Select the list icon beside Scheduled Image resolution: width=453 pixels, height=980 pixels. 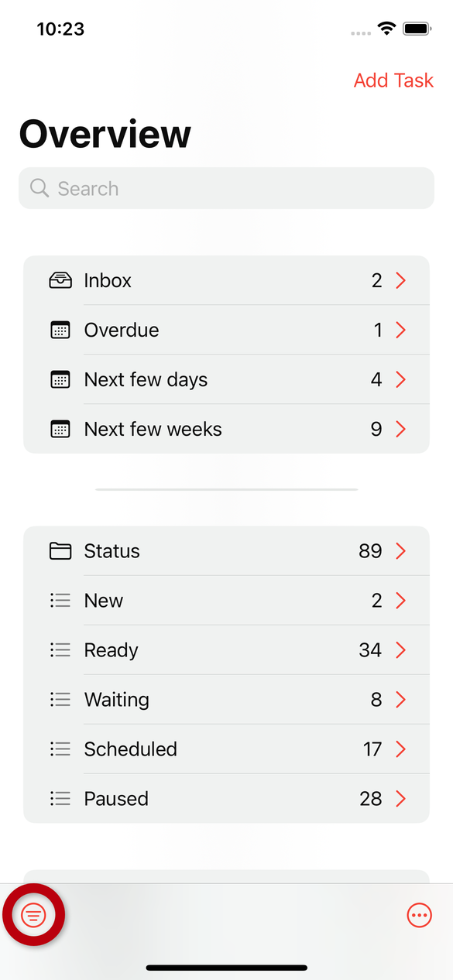coord(60,749)
